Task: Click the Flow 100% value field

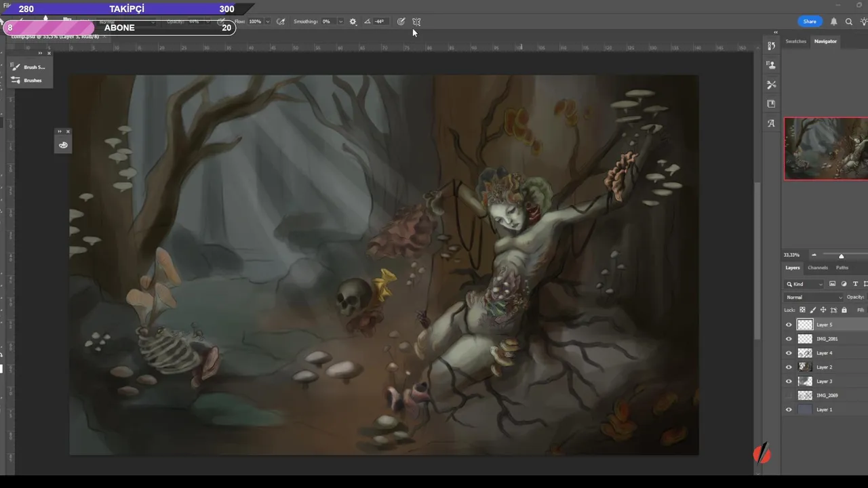Action: tap(255, 22)
